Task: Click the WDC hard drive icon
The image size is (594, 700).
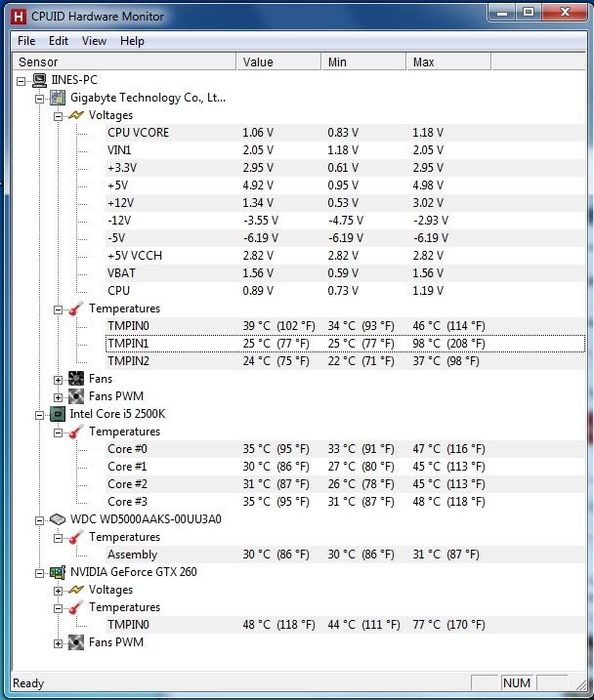Action: pyautogui.click(x=58, y=519)
